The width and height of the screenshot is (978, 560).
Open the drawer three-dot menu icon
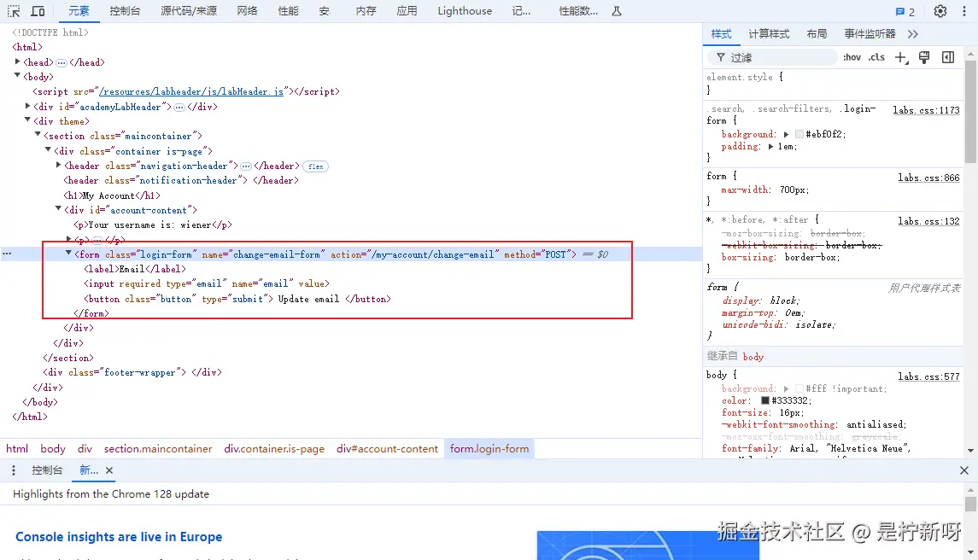14,471
